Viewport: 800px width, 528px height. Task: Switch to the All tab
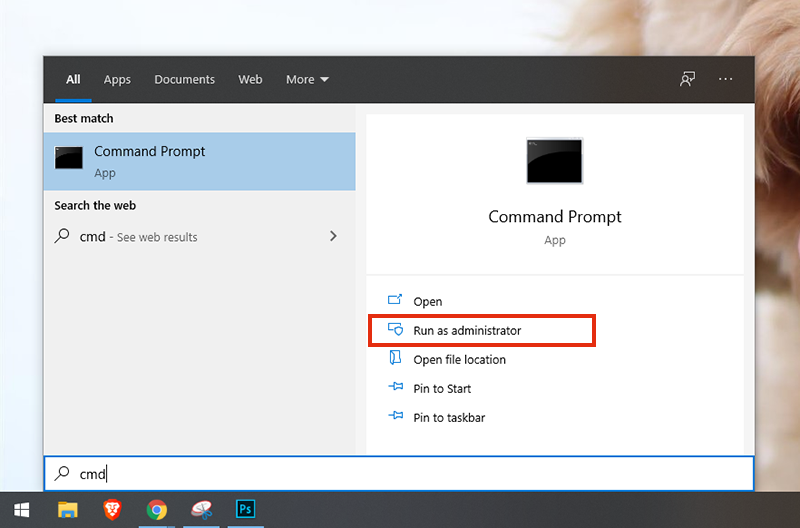click(73, 80)
